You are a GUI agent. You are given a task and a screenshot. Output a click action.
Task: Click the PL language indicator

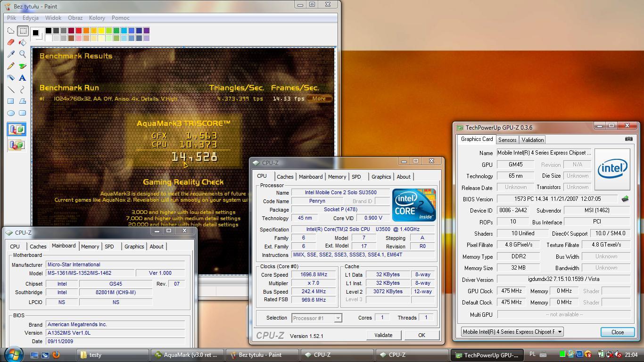(532, 354)
